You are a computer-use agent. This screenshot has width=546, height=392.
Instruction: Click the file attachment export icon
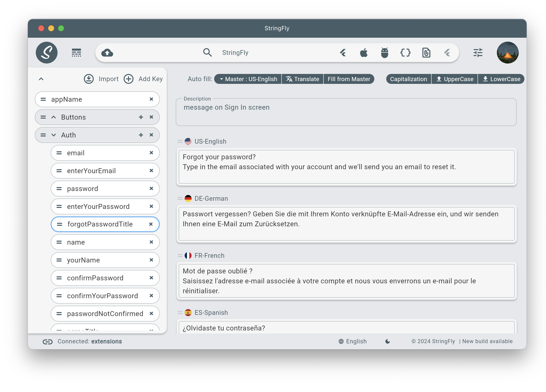(x=426, y=53)
